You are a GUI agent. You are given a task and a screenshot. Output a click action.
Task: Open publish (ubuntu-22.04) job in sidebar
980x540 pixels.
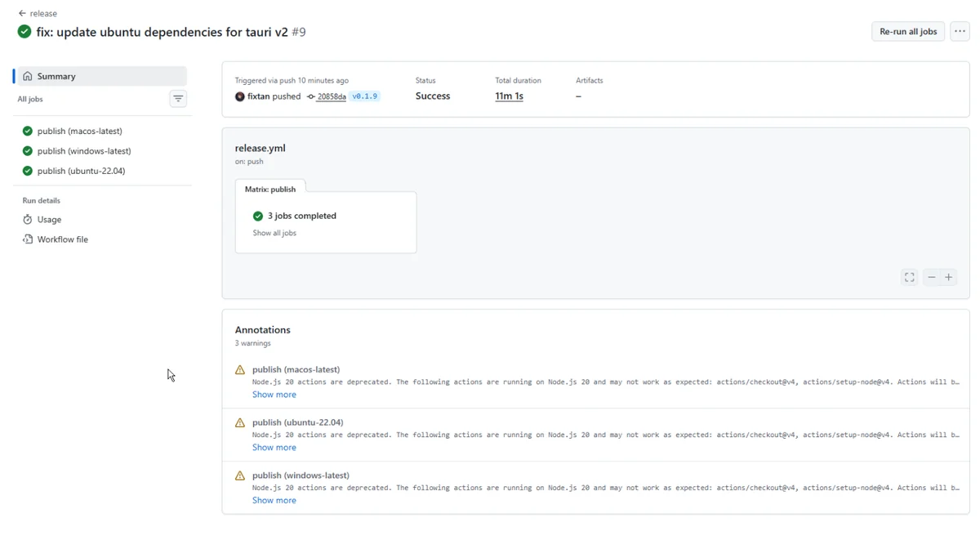tap(81, 171)
